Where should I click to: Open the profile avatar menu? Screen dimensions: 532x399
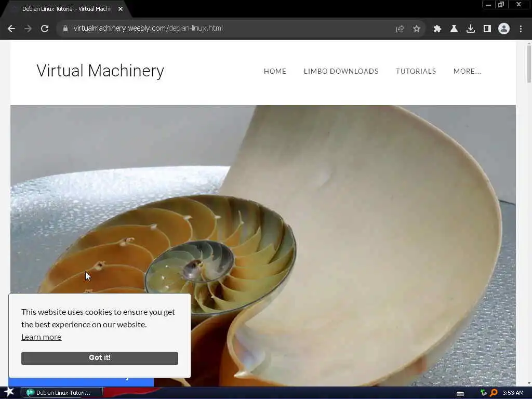coord(504,29)
